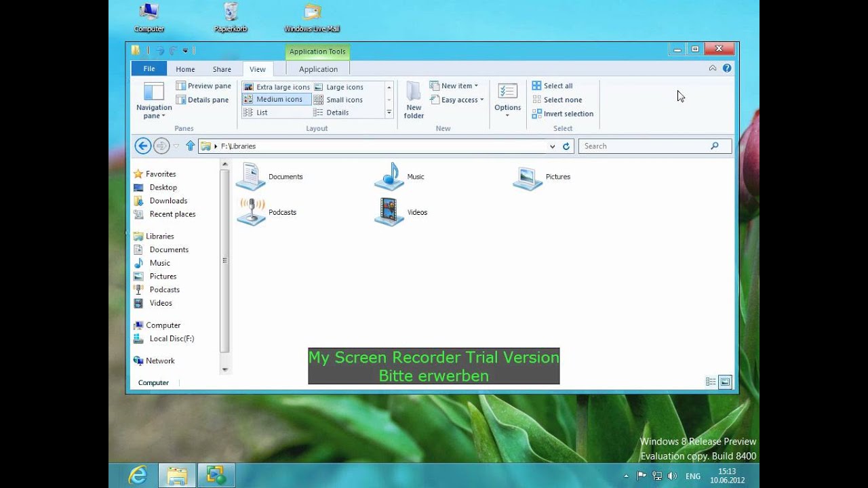Image resolution: width=868 pixels, height=488 pixels.
Task: Select Small icons layout
Action: coord(338,100)
